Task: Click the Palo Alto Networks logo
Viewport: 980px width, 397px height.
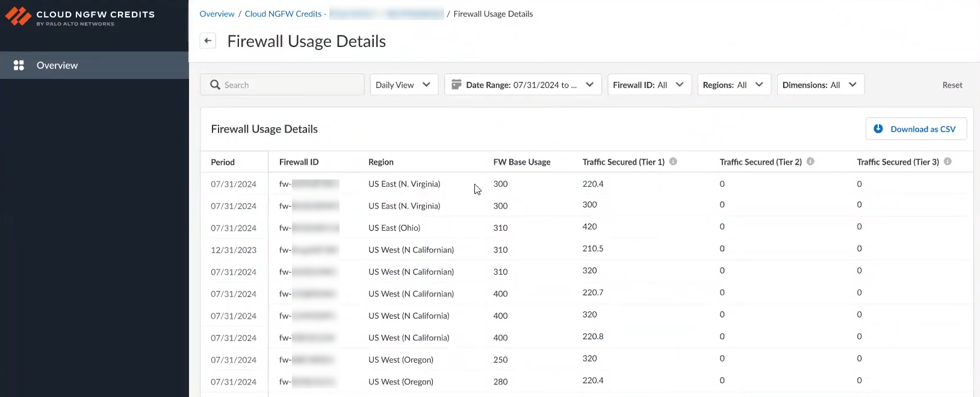Action: (18, 16)
